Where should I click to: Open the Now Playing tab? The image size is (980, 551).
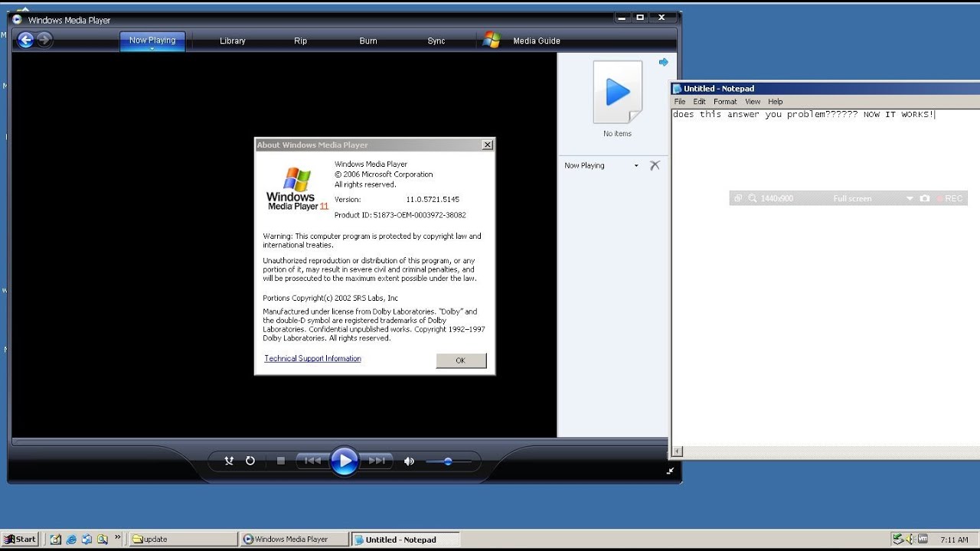(x=152, y=41)
